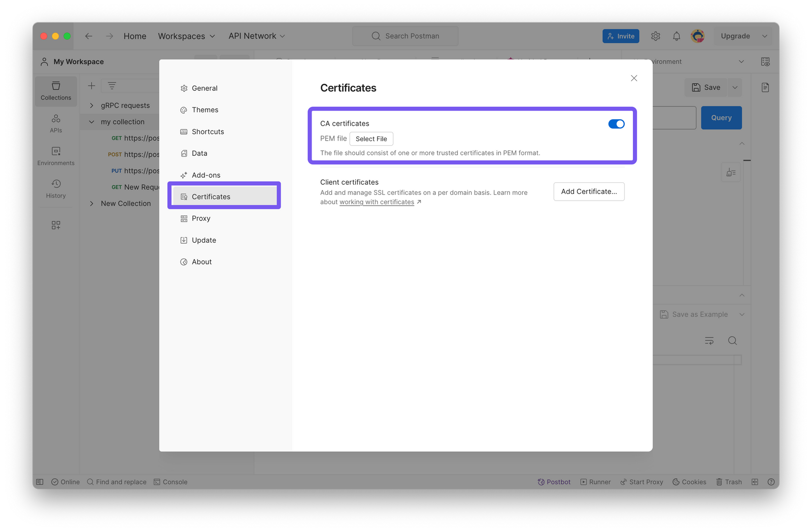812x532 pixels.
Task: Open the Collections panel in the sidebar
Action: (55, 91)
